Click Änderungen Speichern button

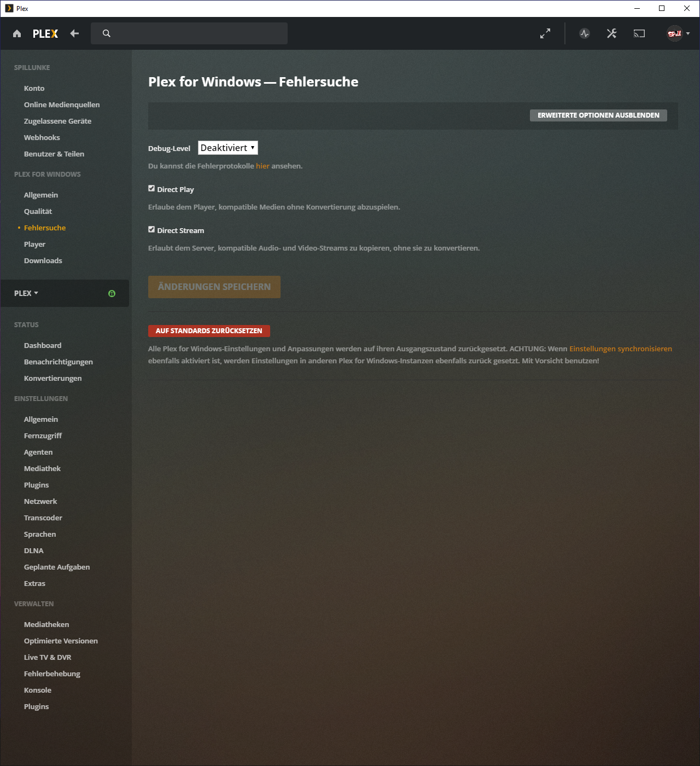[x=214, y=287]
